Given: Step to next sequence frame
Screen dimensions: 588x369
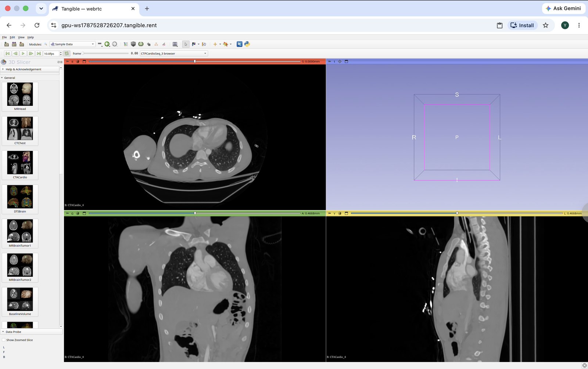Looking at the screenshot, I should click(x=31, y=53).
